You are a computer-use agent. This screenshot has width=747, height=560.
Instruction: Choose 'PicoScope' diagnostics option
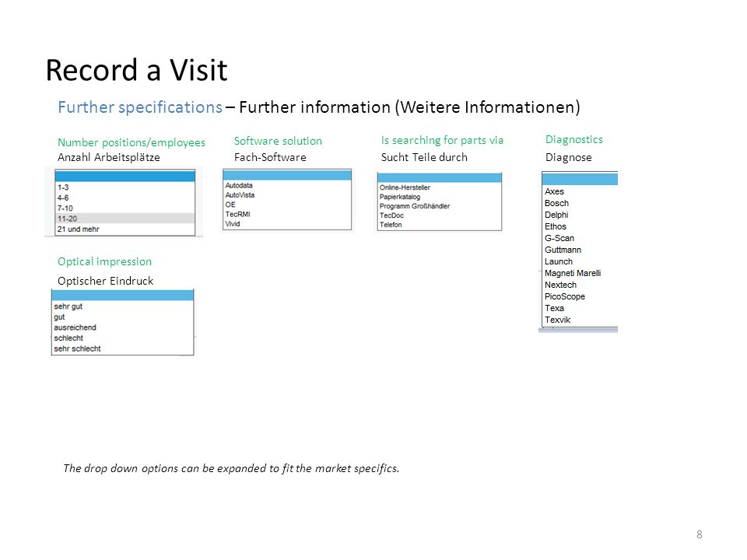click(580, 296)
